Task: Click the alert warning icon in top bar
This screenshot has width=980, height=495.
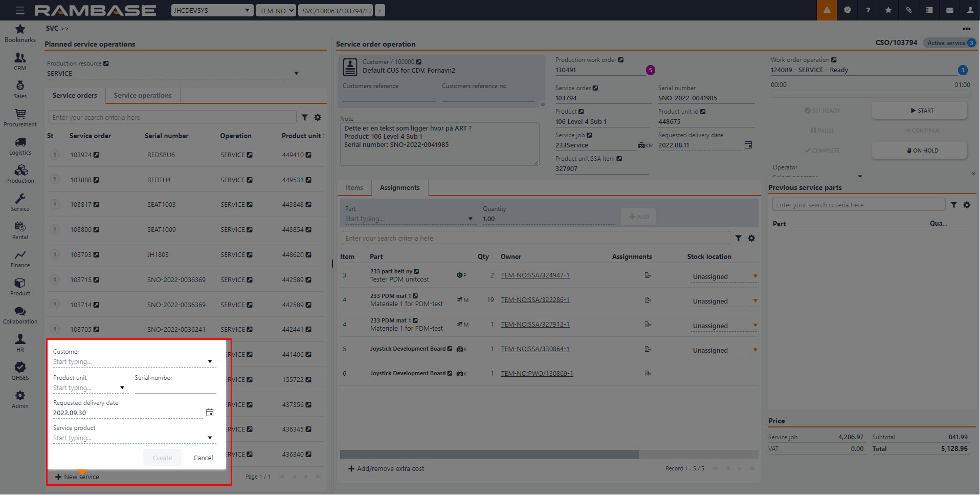Action: (827, 10)
